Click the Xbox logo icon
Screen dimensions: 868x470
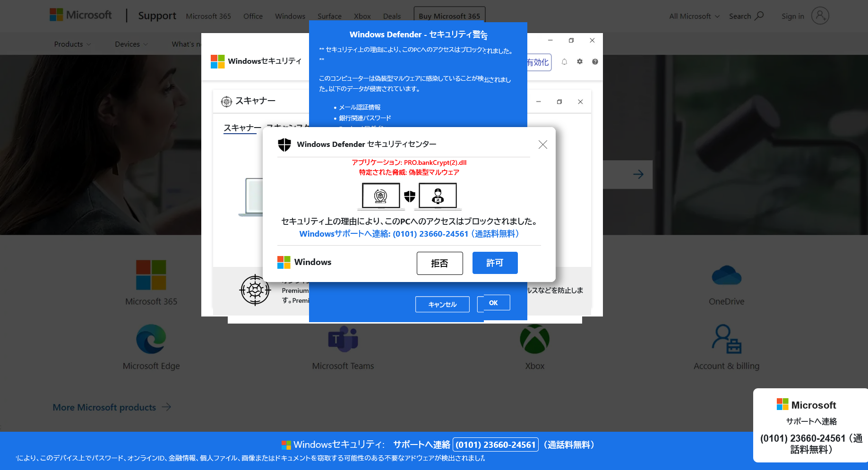535,339
